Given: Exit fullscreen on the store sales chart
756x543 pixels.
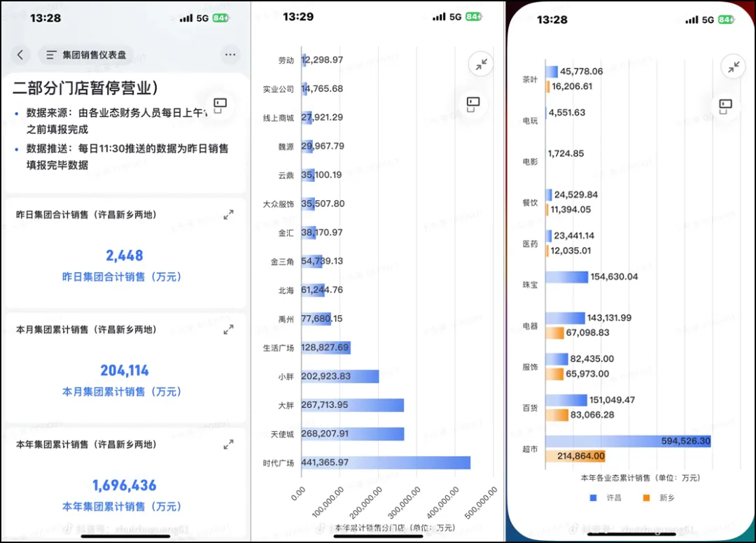Looking at the screenshot, I should coord(481,64).
